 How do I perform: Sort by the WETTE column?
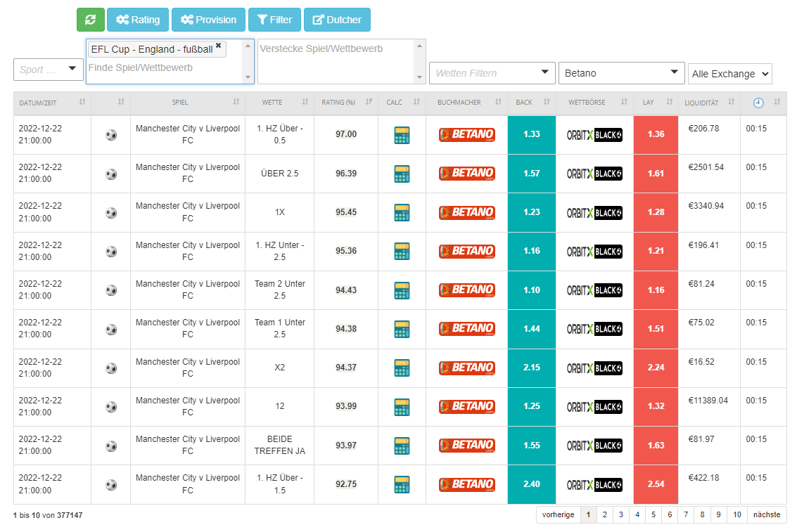point(279,103)
